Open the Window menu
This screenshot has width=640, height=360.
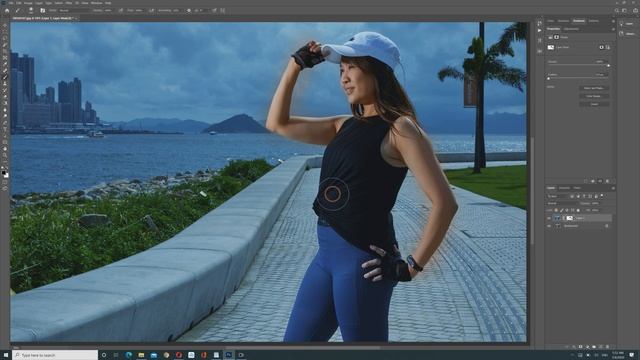click(x=97, y=3)
